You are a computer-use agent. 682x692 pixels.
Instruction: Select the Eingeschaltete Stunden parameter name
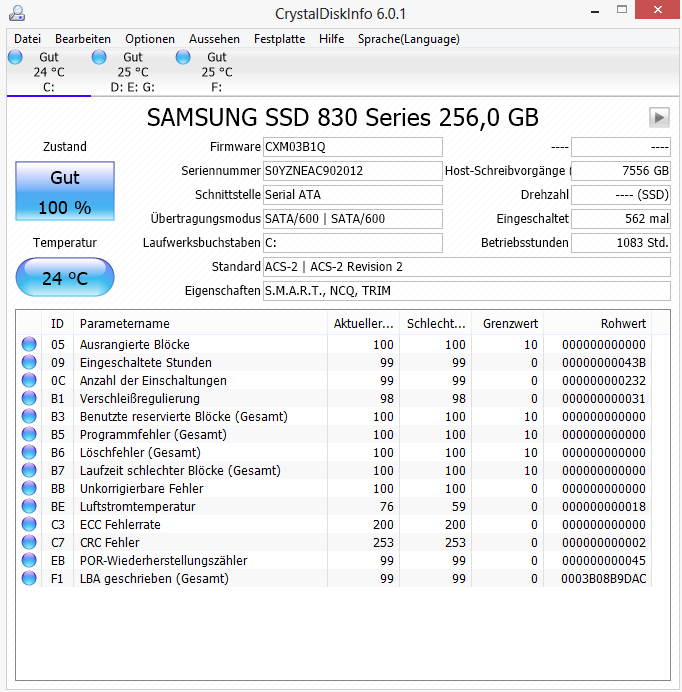coord(146,363)
